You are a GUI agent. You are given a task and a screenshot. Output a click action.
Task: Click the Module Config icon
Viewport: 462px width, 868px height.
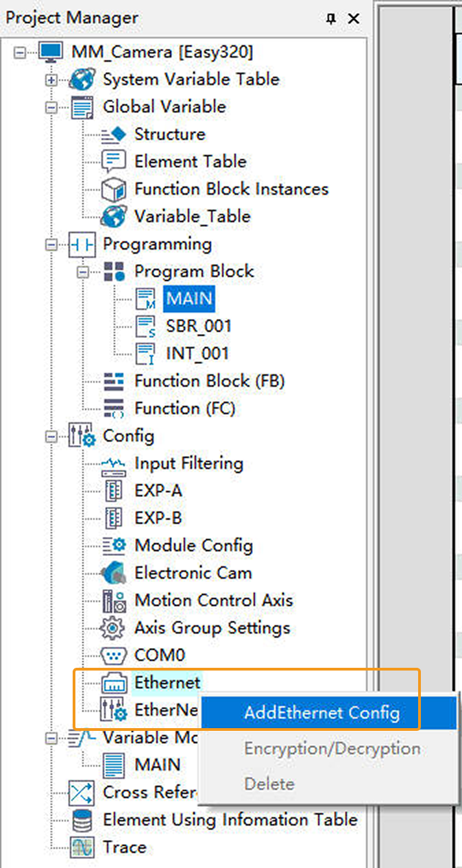pos(113,546)
